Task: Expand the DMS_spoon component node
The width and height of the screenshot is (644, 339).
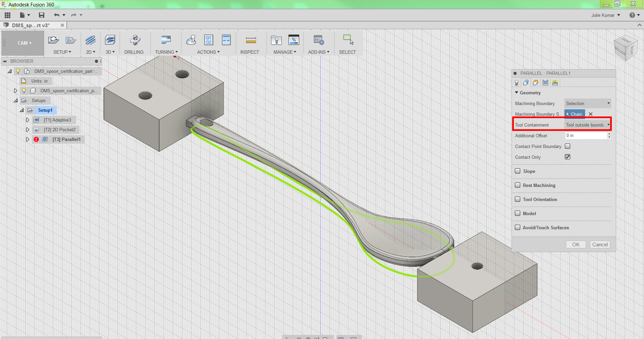Action: tap(15, 91)
